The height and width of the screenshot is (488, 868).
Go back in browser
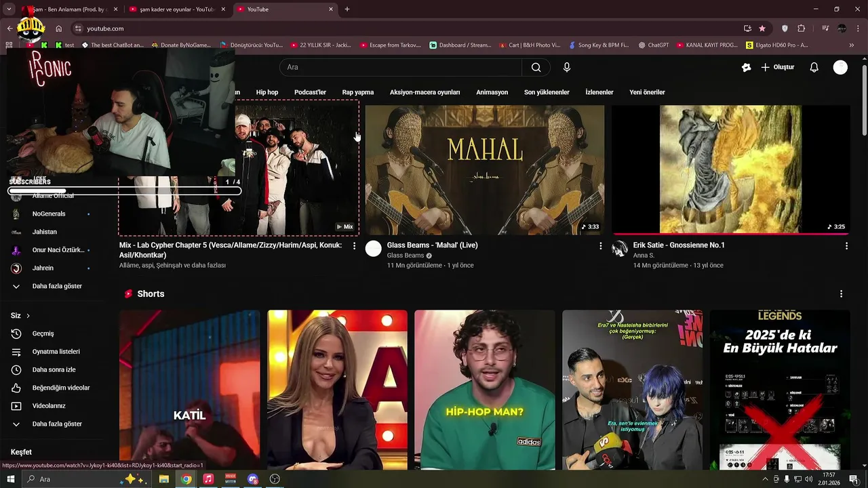coord(9,28)
